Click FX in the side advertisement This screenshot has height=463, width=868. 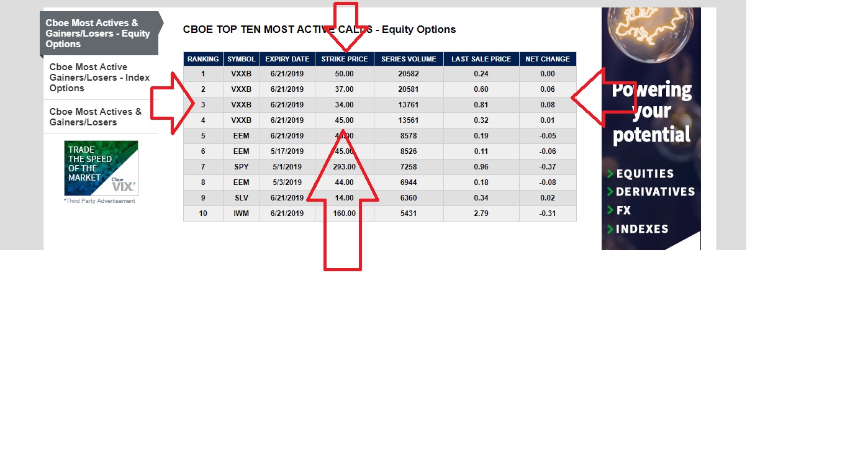[623, 210]
